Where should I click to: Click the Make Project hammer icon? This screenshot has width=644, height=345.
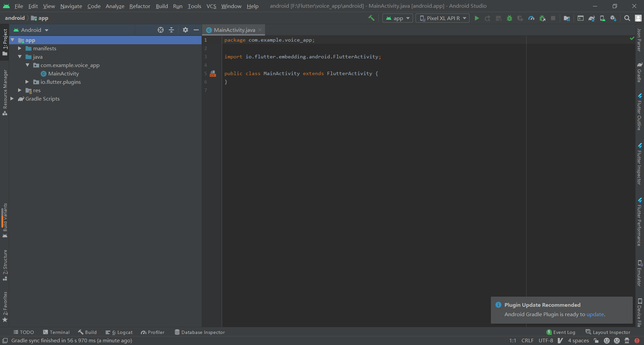pyautogui.click(x=371, y=18)
